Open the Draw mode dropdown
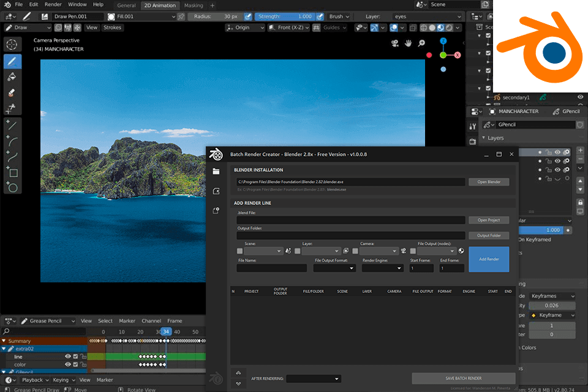 tap(28, 28)
